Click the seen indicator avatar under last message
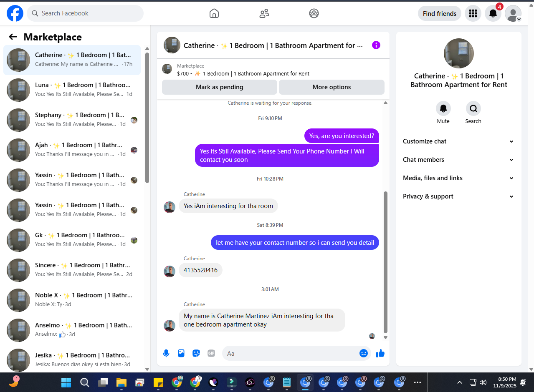This screenshot has width=534, height=392. coord(372,336)
